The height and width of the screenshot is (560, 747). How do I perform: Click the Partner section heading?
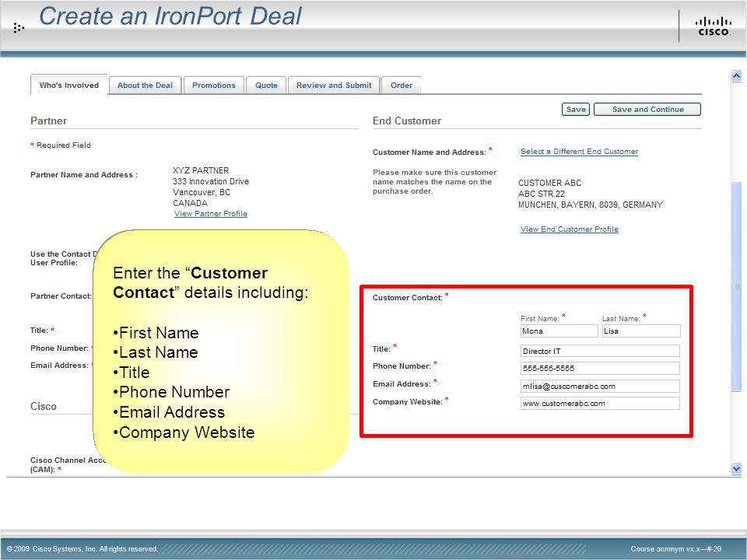click(48, 121)
